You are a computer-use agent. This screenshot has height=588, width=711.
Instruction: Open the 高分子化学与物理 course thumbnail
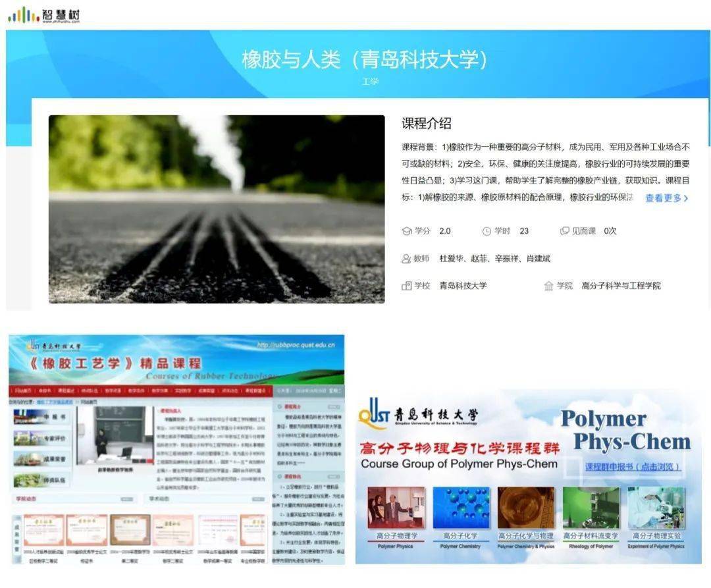(x=526, y=508)
